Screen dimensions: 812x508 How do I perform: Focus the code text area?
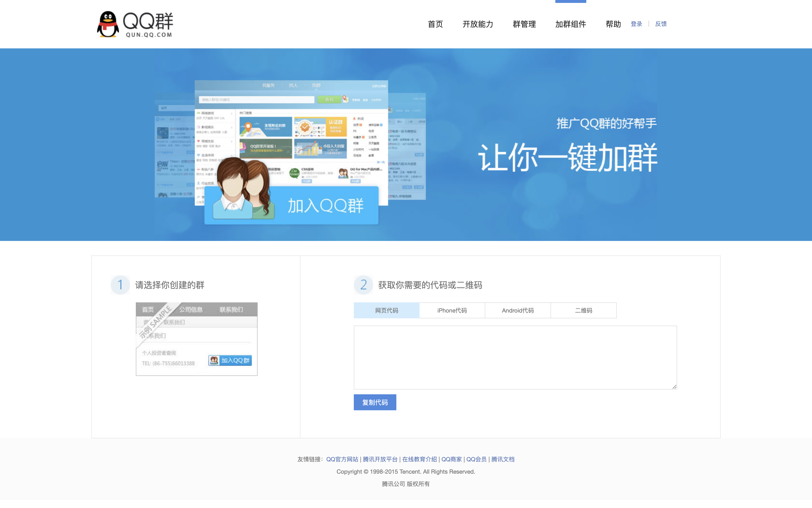point(515,358)
